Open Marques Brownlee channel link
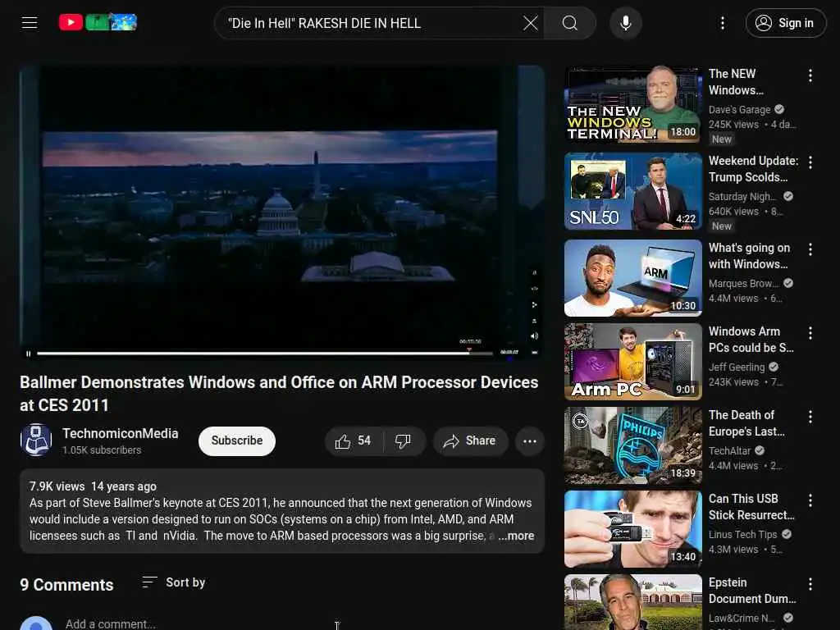This screenshot has width=840, height=630. [x=743, y=283]
